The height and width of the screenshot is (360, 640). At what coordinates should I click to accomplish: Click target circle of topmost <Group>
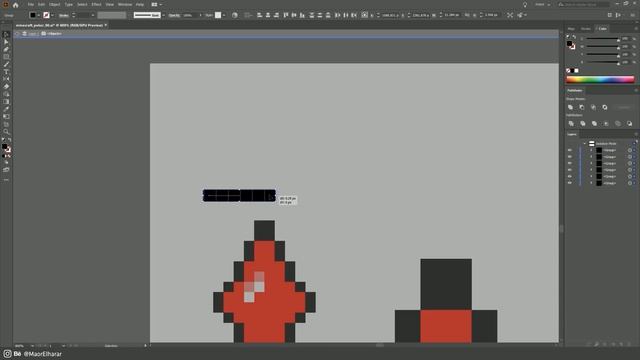[x=630, y=150]
